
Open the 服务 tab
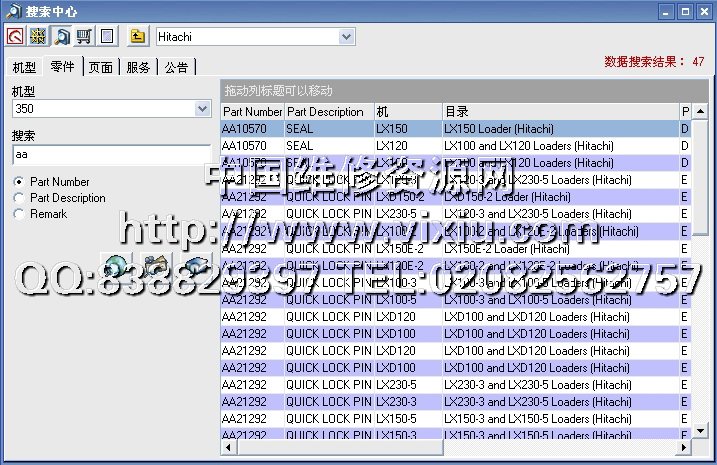click(x=138, y=67)
